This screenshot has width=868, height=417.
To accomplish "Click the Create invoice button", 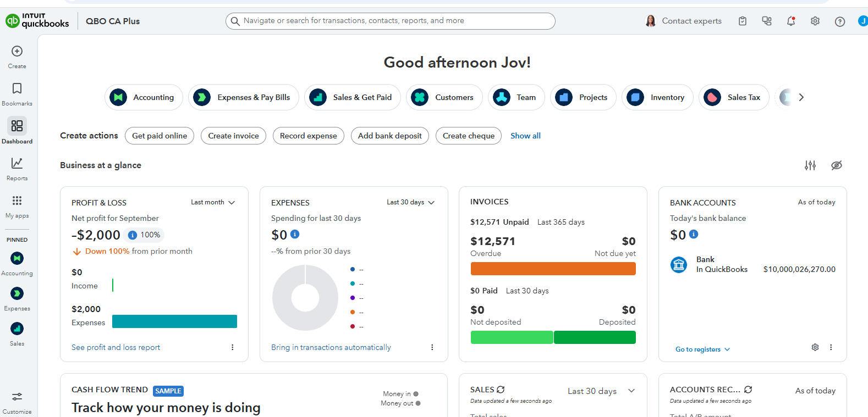I will click(x=233, y=136).
